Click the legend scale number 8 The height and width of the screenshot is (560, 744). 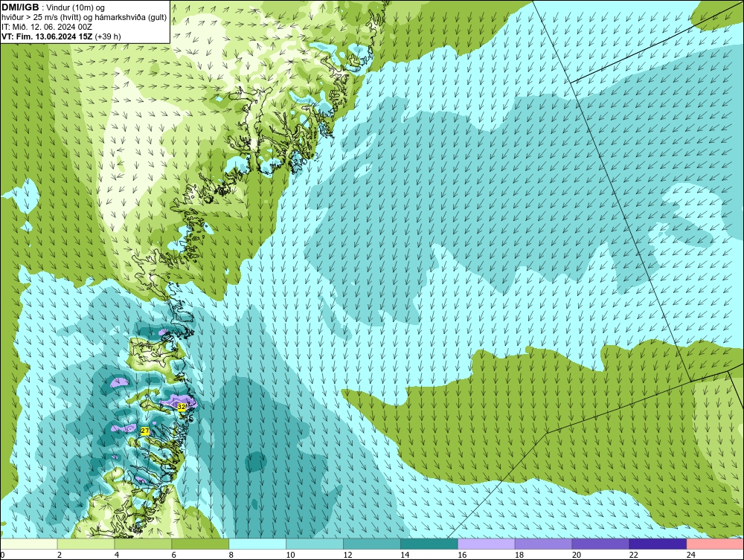(x=231, y=555)
